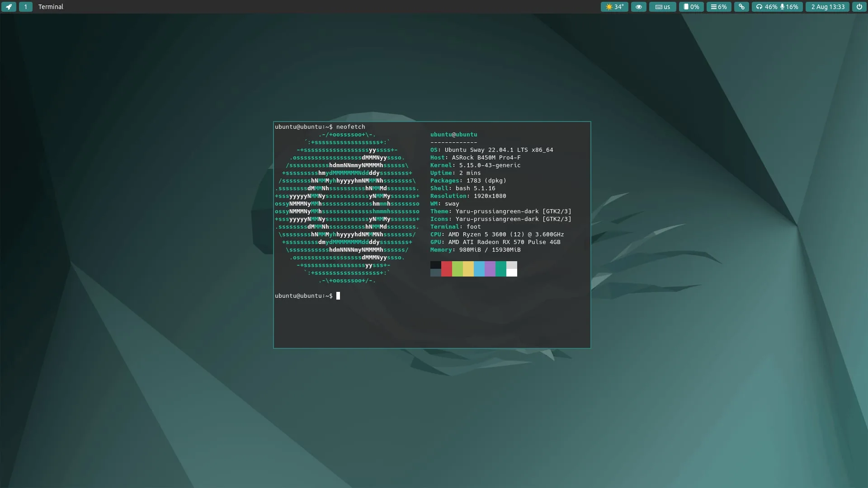868x488 pixels.
Task: Open the memory usage module showing 6%
Action: pyautogui.click(x=719, y=7)
